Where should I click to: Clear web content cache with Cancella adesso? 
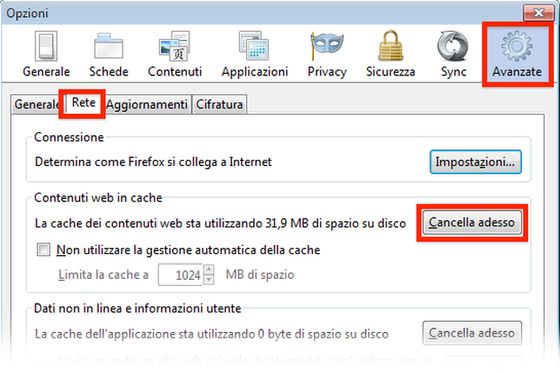472,222
